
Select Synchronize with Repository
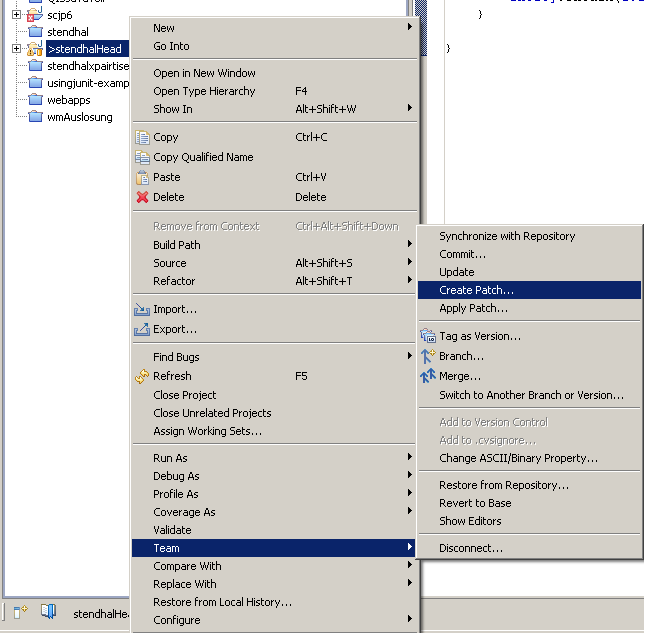click(x=507, y=236)
